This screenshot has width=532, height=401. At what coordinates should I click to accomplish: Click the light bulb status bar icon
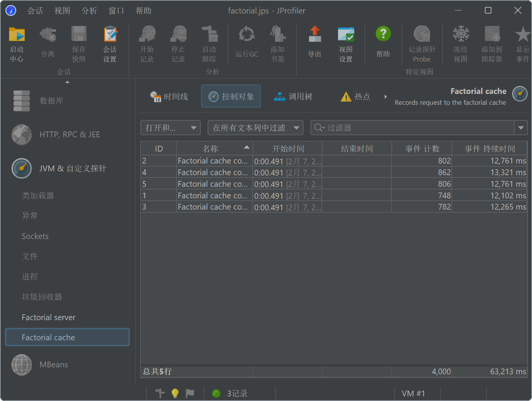pyautogui.click(x=175, y=393)
